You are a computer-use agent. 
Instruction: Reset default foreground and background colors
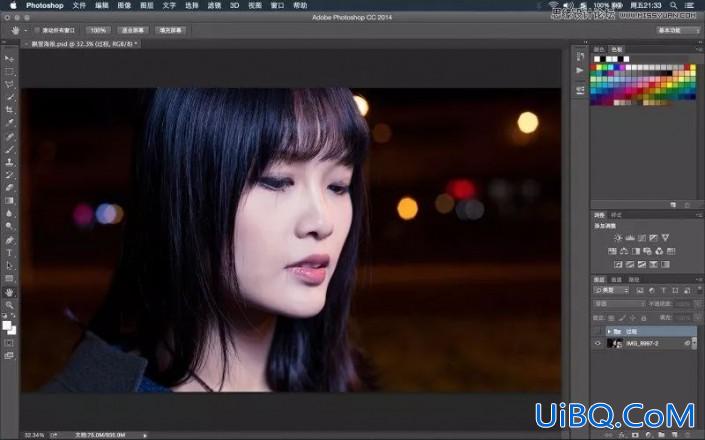coord(4,316)
